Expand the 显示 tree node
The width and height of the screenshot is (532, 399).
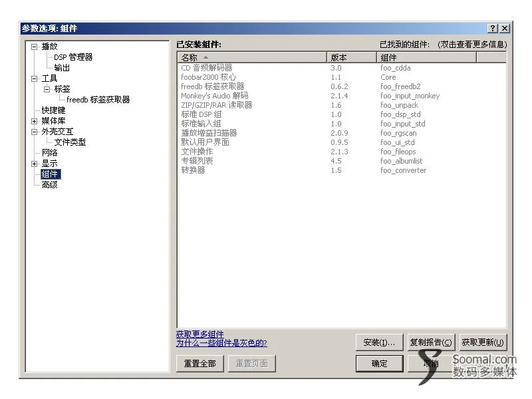tap(35, 164)
